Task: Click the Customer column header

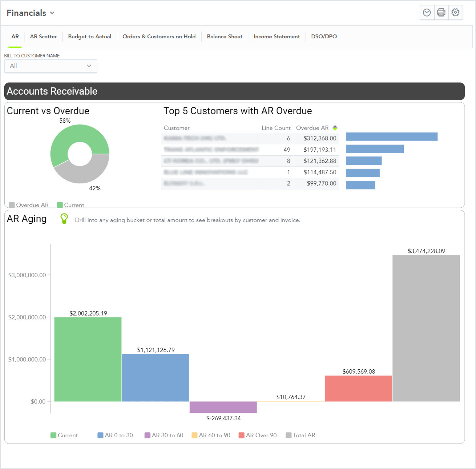Action: 176,128
